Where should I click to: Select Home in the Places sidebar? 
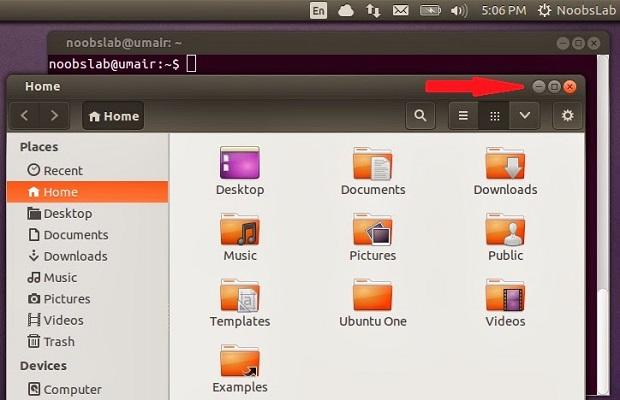pos(87,192)
